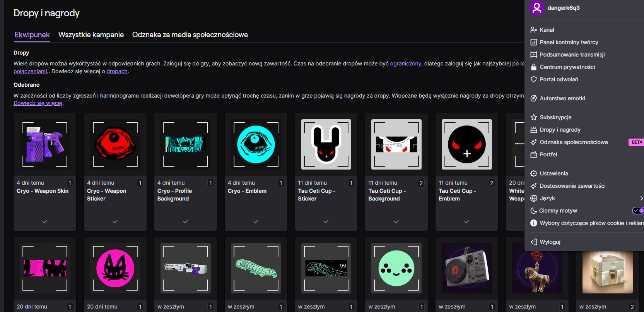Expand details under Cryo - Weapon Skin
Image resolution: width=644 pixels, height=312 pixels.
[45, 221]
